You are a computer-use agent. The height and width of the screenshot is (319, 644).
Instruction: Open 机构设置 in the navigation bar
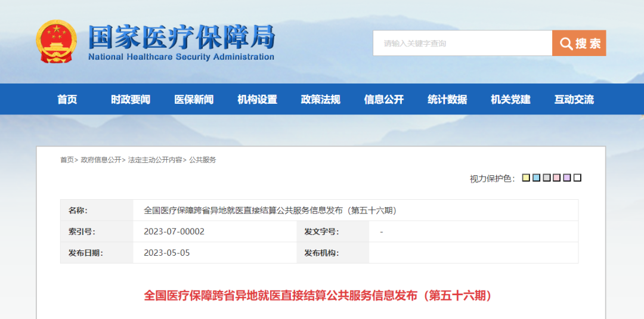pyautogui.click(x=257, y=100)
